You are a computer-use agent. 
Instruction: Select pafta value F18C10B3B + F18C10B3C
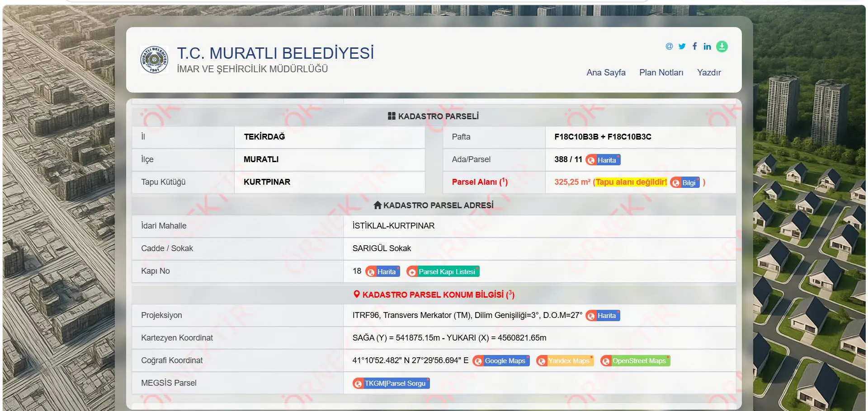(x=603, y=137)
